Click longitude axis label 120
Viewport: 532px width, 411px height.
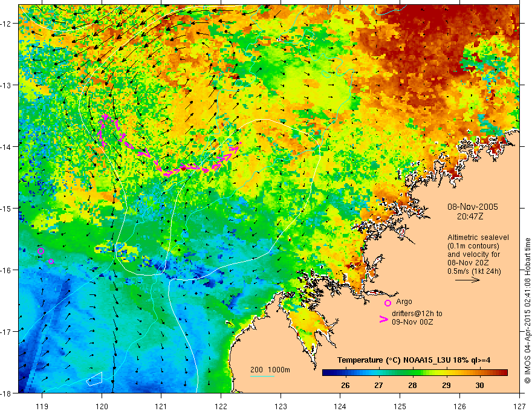click(x=102, y=406)
